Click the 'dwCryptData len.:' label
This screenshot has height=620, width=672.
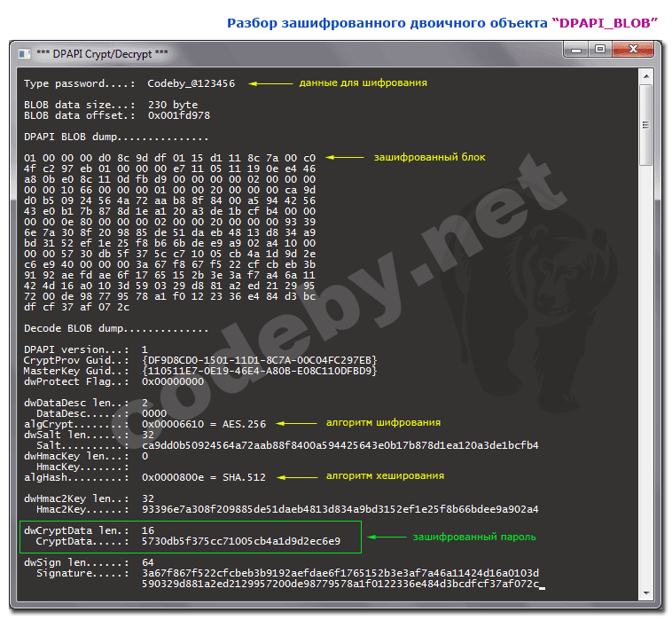tap(76, 530)
